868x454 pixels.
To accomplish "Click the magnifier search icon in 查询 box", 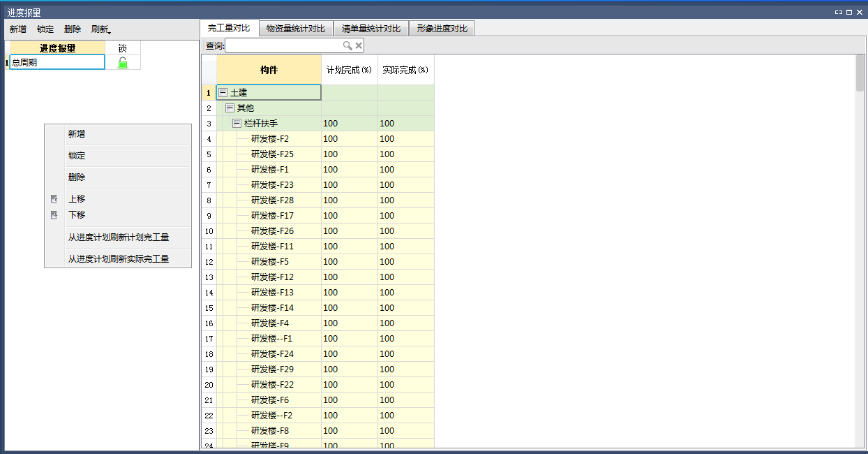I will (347, 46).
